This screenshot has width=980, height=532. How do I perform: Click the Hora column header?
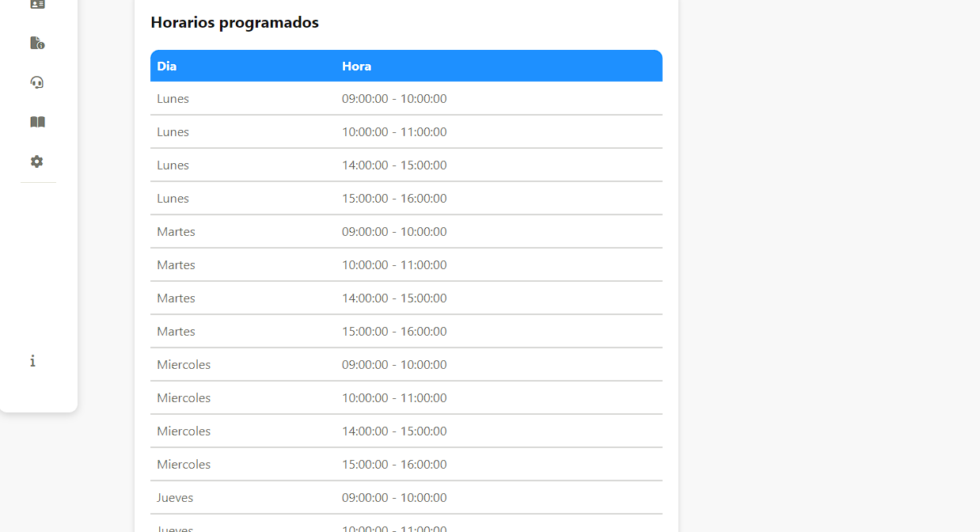pos(356,66)
